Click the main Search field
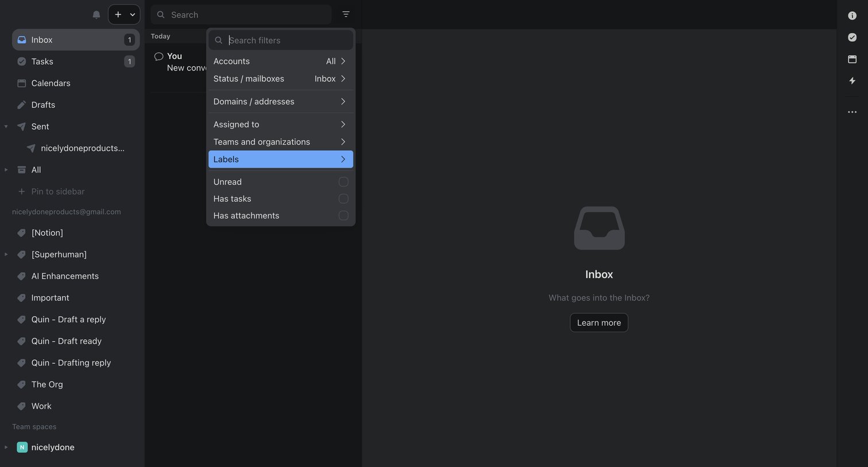This screenshot has height=467, width=868. tap(241, 15)
